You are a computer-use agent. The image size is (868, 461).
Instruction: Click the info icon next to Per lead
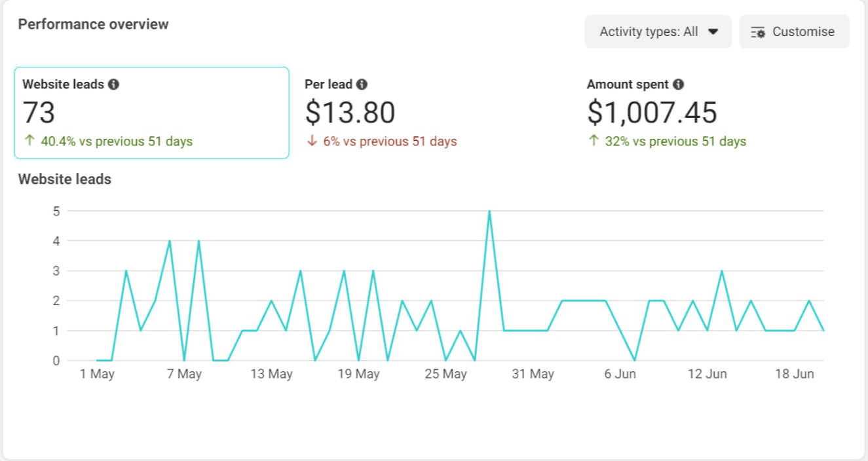click(362, 84)
